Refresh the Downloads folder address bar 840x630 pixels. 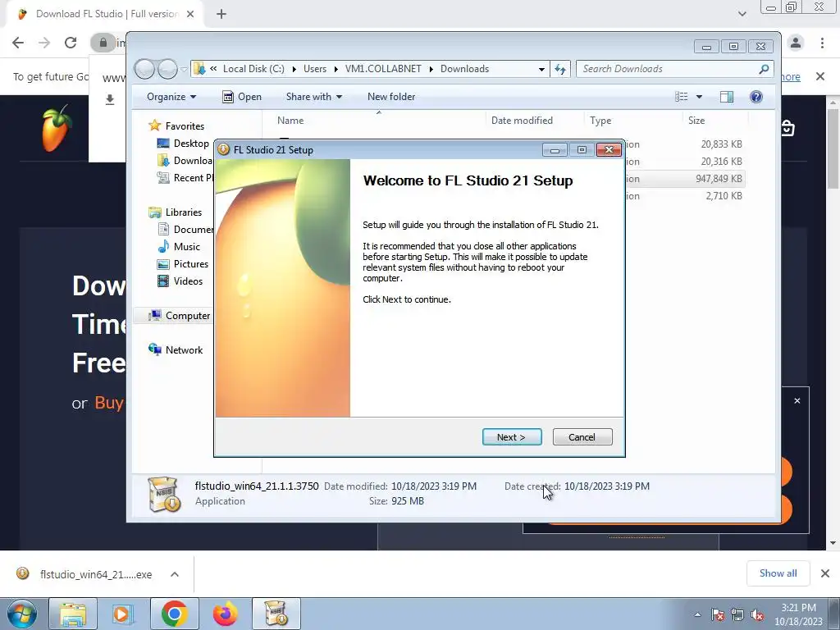tap(560, 69)
